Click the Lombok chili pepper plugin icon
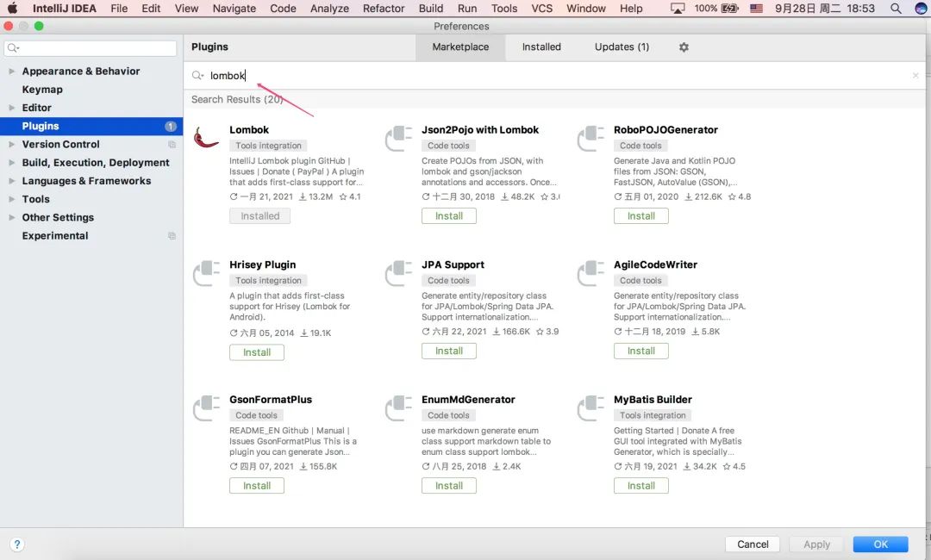 206,138
